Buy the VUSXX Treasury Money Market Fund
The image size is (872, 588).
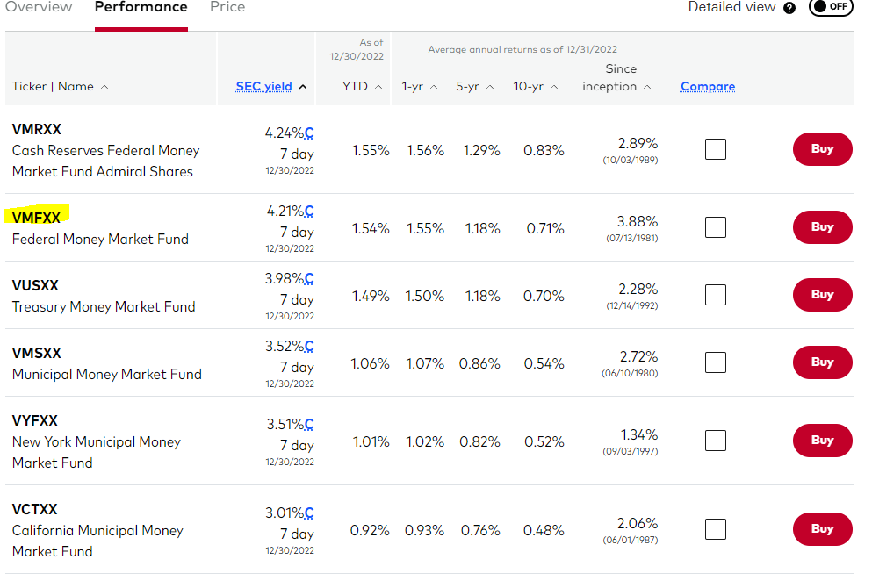coord(823,295)
